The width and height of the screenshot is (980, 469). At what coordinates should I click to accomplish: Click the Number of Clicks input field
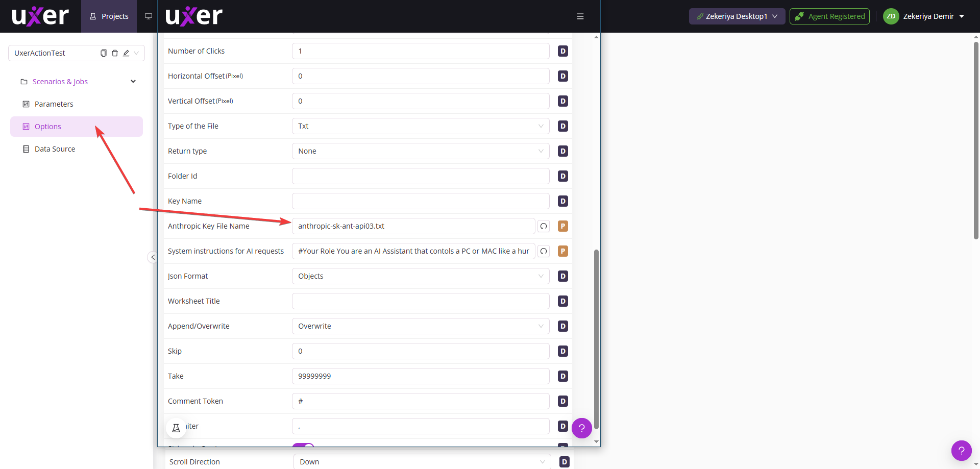pyautogui.click(x=421, y=51)
